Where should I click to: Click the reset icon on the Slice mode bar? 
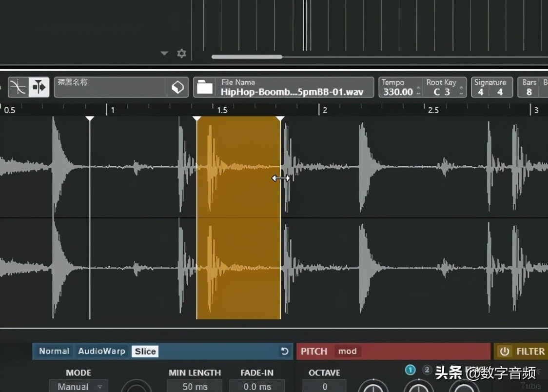286,351
